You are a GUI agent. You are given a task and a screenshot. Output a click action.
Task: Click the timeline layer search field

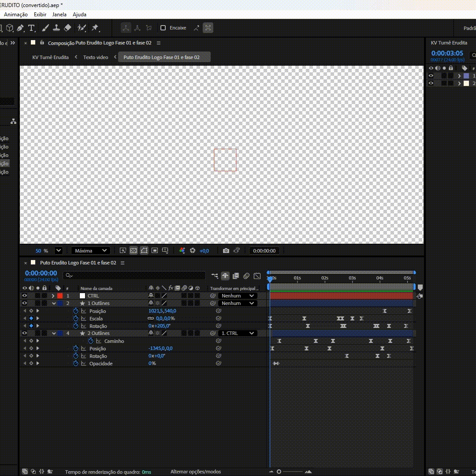click(x=134, y=275)
